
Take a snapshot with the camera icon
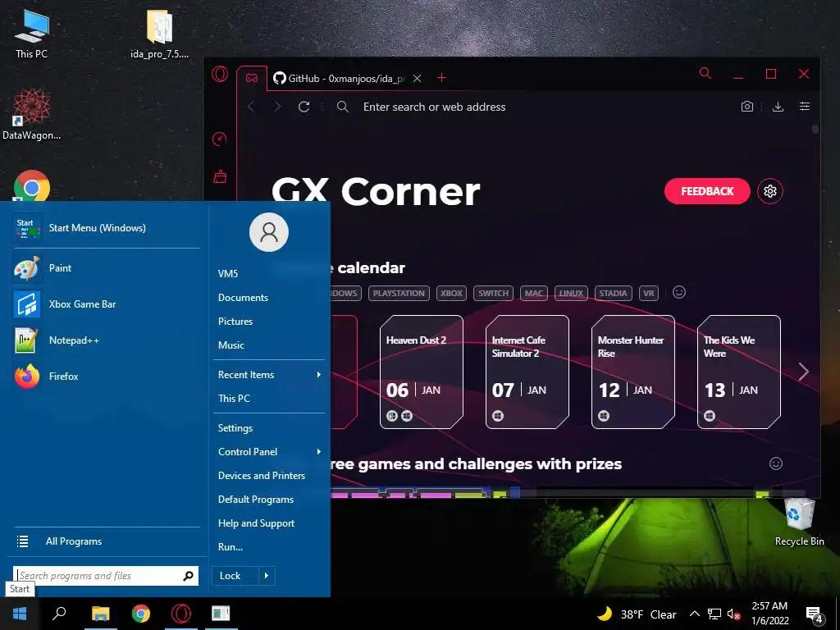(x=746, y=107)
